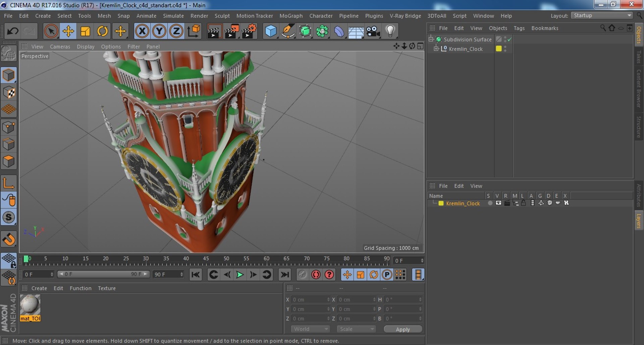Enable Axis mode in sidebar
Screen dimensions: 644x345
9,183
